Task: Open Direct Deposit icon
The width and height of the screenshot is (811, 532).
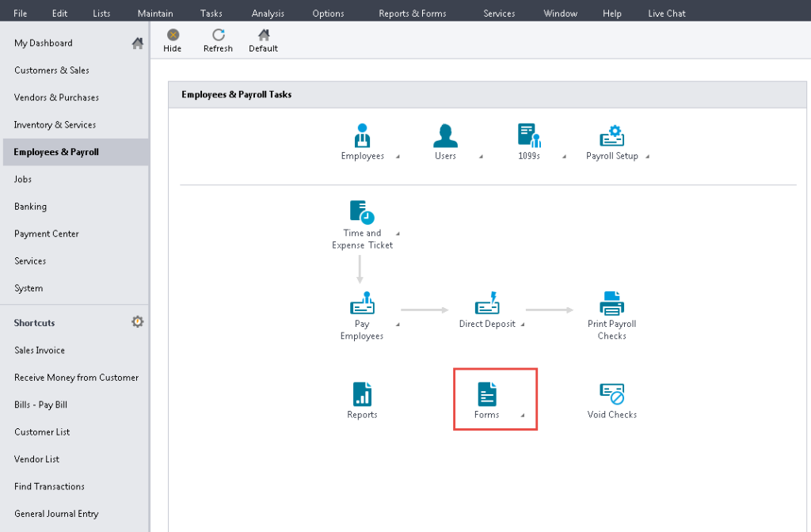Action: pyautogui.click(x=487, y=304)
